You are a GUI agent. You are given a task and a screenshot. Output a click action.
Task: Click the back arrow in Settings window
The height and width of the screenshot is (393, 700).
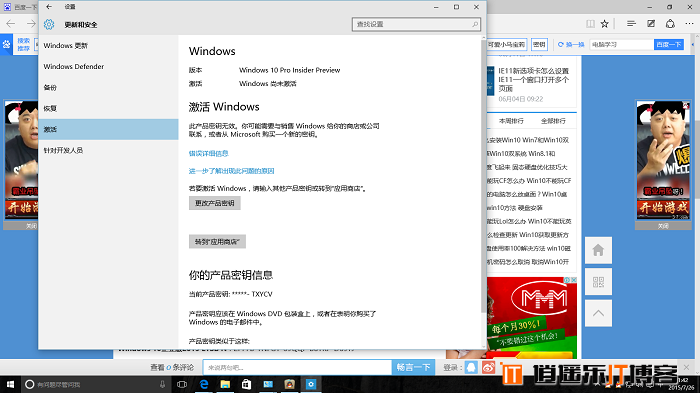[49, 7]
